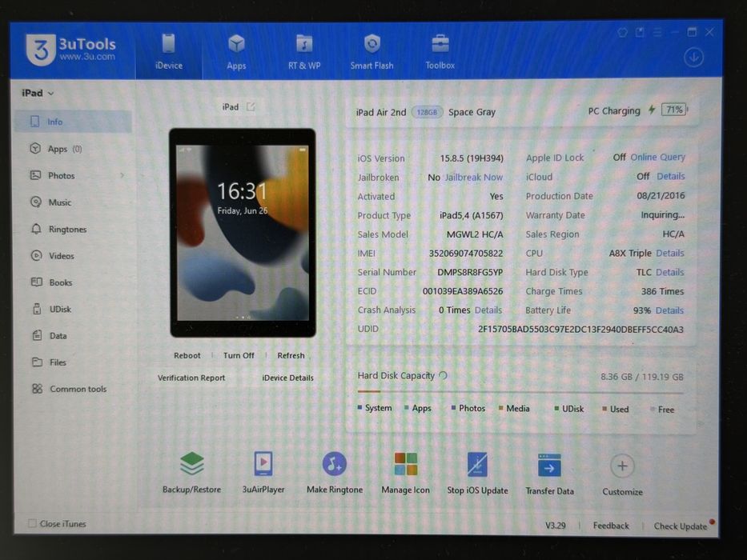
Task: Select Info in the sidebar
Action: click(74, 122)
